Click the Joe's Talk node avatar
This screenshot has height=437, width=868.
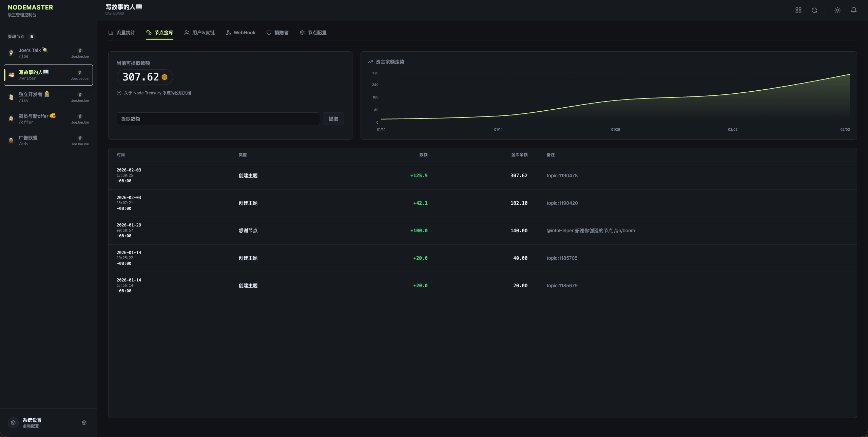[x=11, y=53]
